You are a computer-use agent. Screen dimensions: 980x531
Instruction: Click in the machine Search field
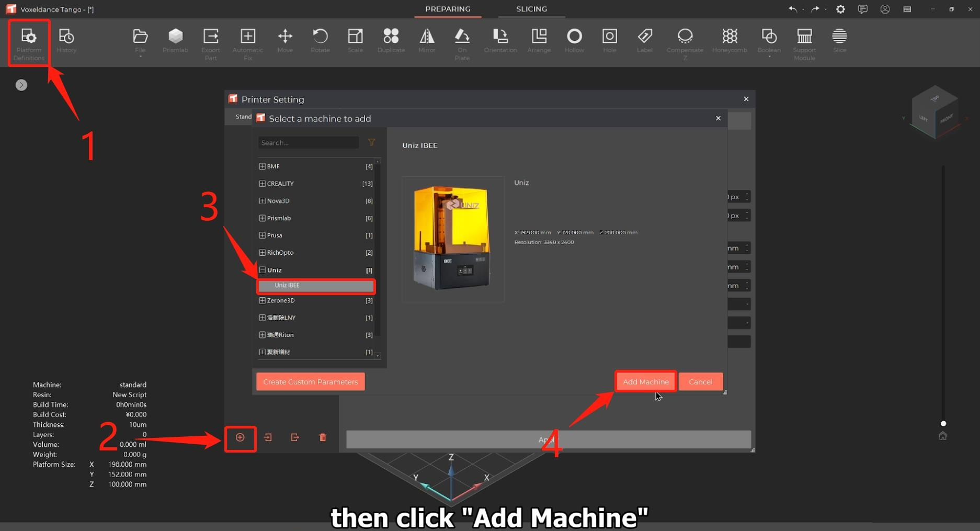coord(309,142)
